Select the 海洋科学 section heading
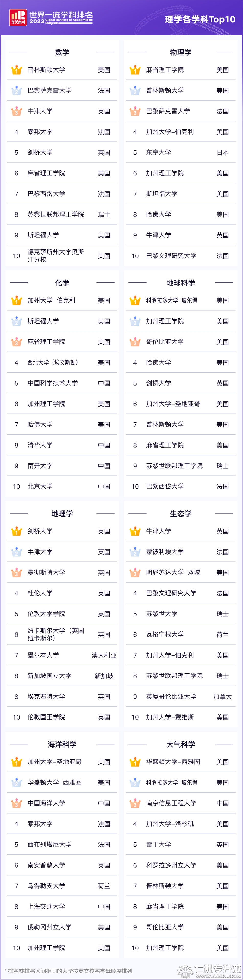 [62, 744]
